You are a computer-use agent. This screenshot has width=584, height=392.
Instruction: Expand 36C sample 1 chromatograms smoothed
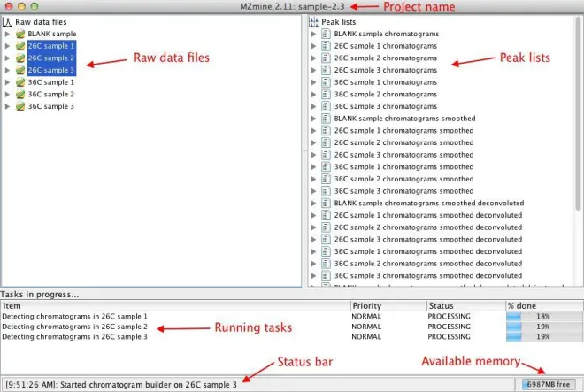[x=313, y=167]
